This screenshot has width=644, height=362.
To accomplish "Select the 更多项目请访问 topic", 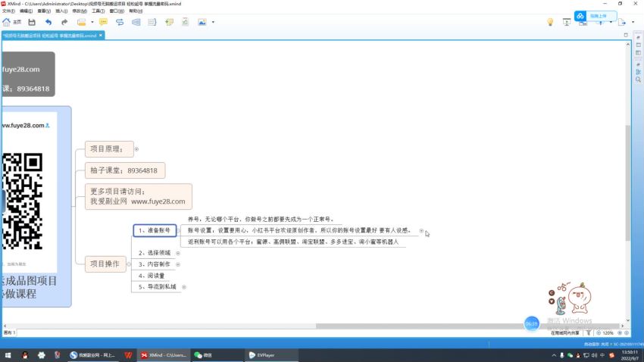I will click(x=139, y=197).
